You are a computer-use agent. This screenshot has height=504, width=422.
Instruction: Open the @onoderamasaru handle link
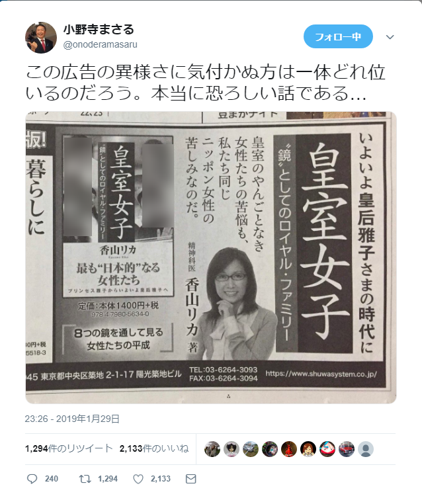[101, 44]
